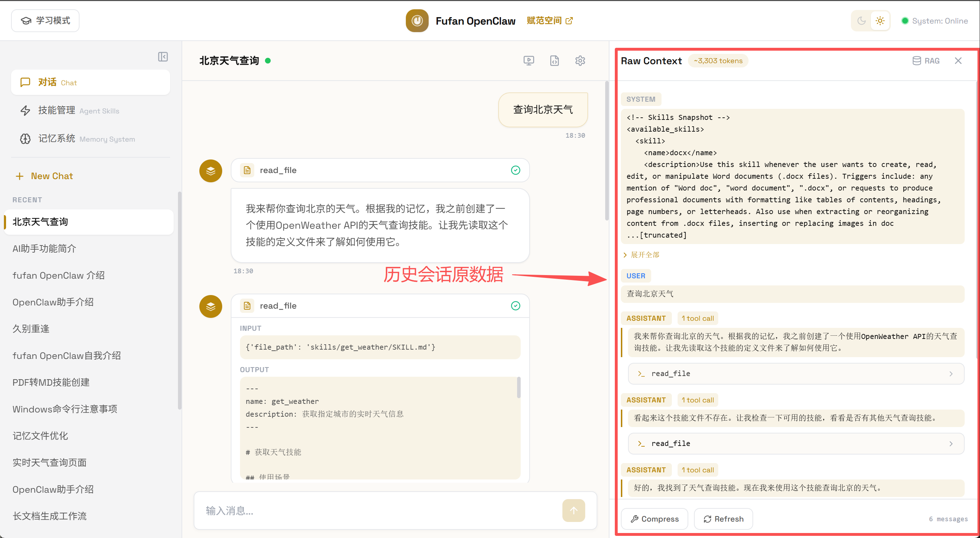Image resolution: width=980 pixels, height=538 pixels.
Task: Click the SYSTEM role label
Action: [x=640, y=99]
